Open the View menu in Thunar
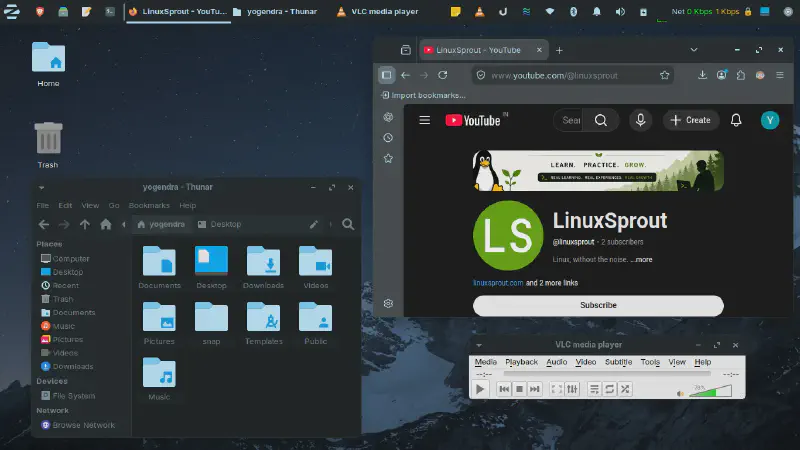800x450 pixels. (90, 205)
